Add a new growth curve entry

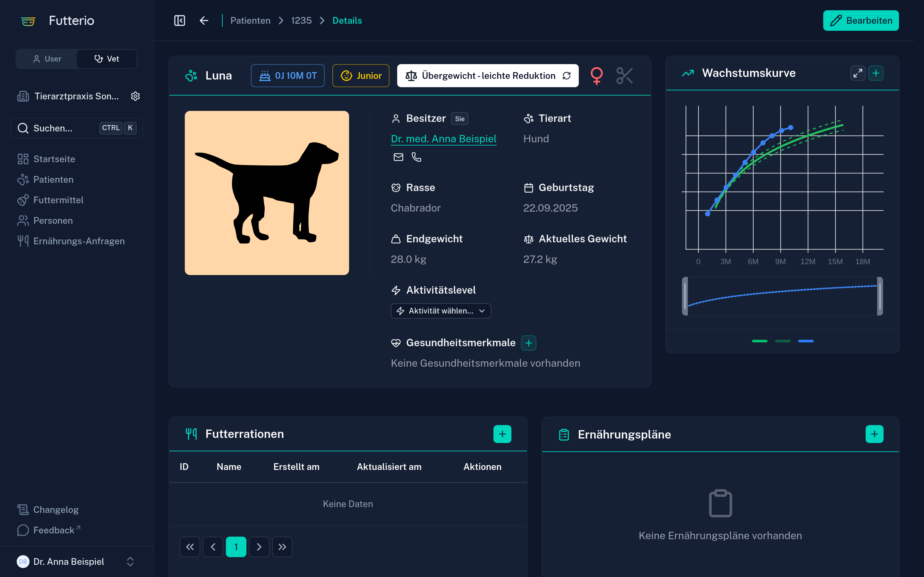pyautogui.click(x=876, y=73)
